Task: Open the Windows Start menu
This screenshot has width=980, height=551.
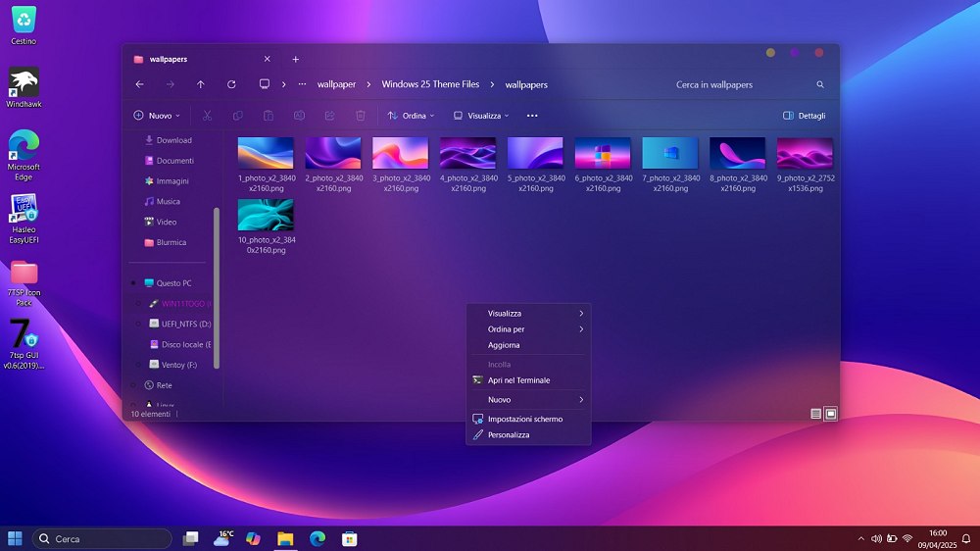Action: pyautogui.click(x=15, y=538)
